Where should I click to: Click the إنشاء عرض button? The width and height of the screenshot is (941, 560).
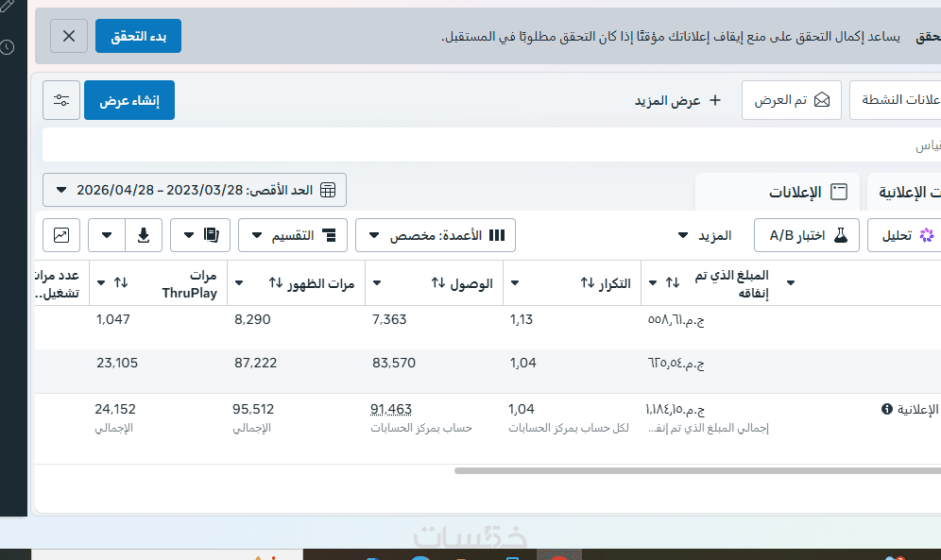(129, 100)
